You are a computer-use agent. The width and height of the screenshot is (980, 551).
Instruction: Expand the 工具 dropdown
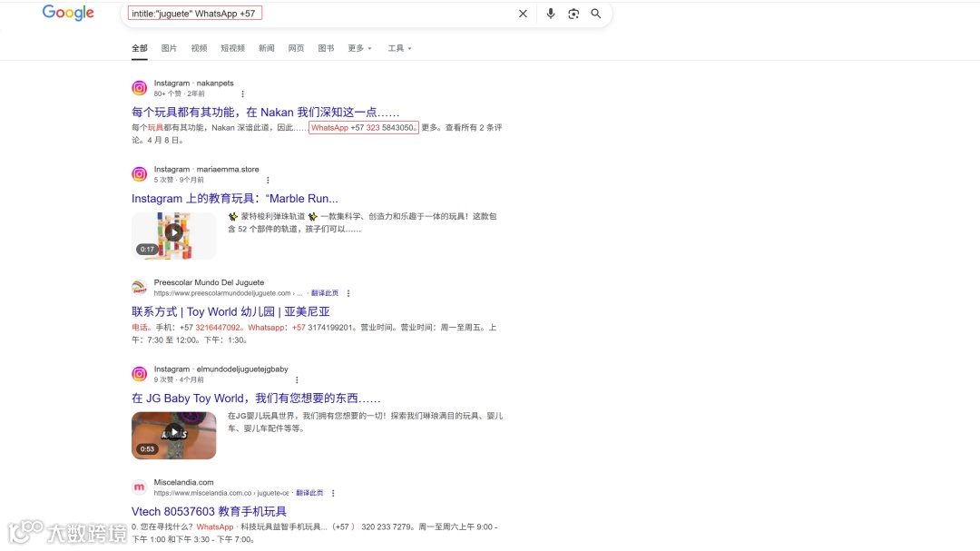[x=399, y=48]
